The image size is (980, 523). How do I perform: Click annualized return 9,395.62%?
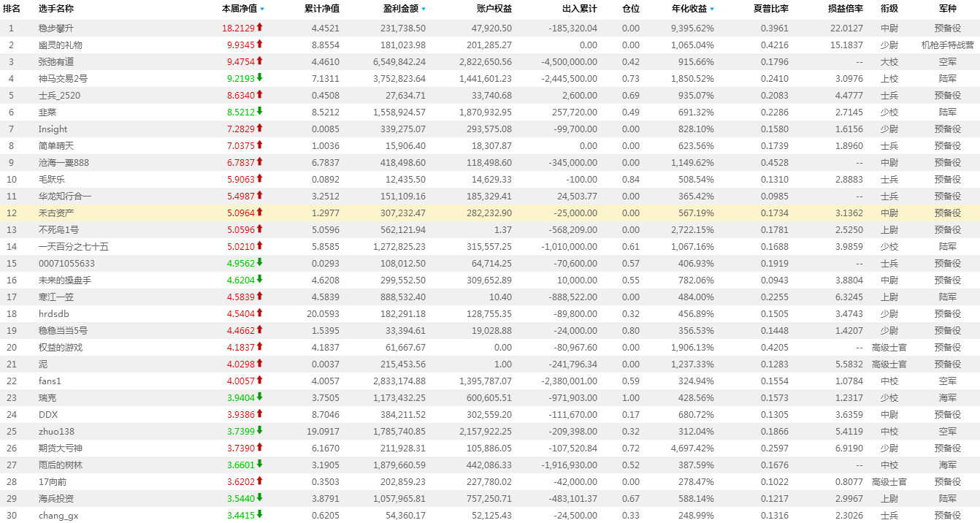692,28
